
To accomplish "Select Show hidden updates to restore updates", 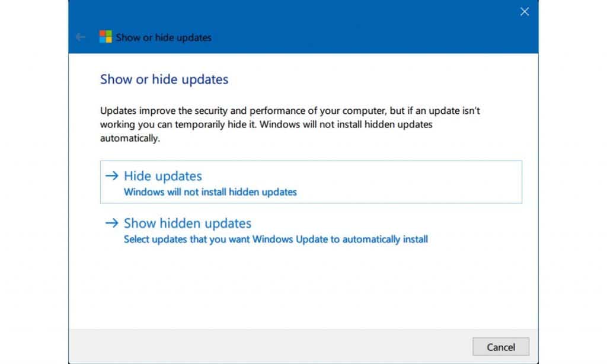I will (x=187, y=223).
